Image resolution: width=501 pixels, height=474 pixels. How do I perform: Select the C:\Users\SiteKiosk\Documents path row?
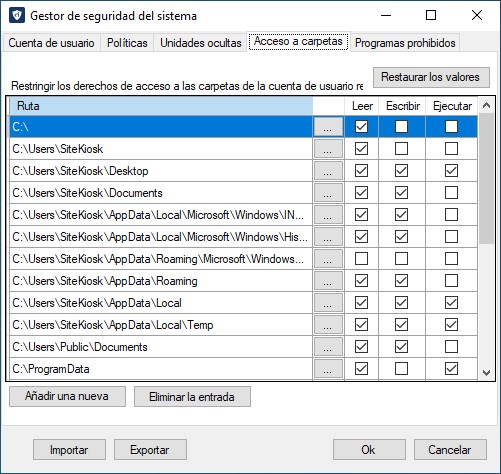(161, 193)
